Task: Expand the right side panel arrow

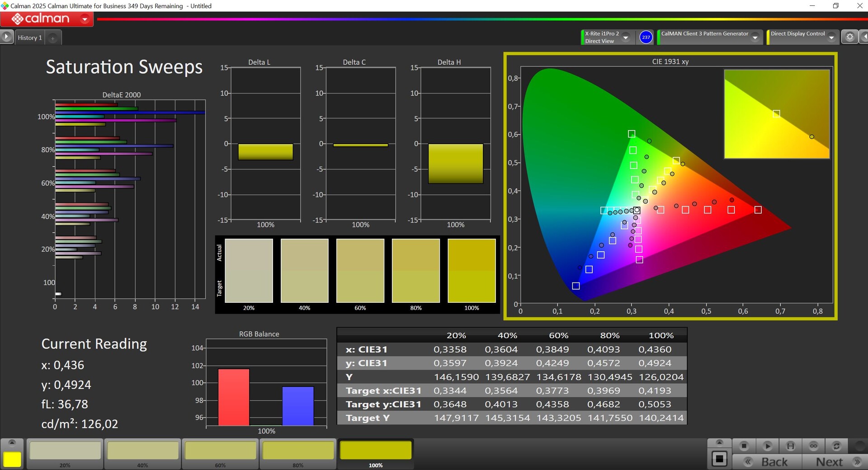Action: [864, 37]
